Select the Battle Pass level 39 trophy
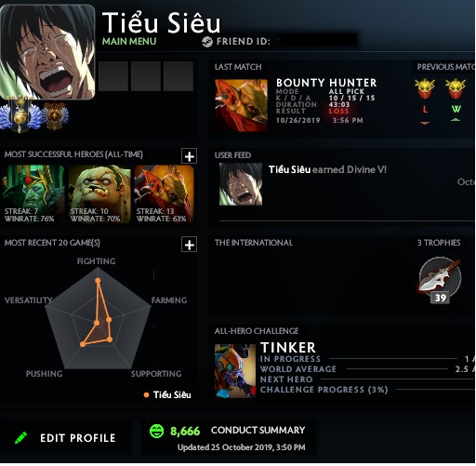This screenshot has height=466, width=476. 440,280
